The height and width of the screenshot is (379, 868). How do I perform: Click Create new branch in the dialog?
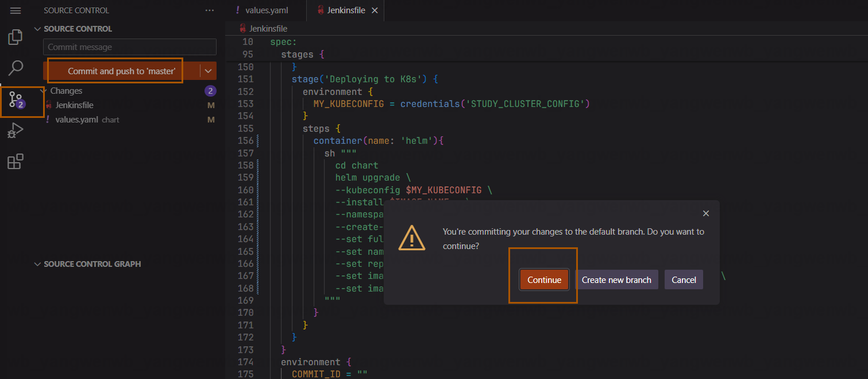(616, 280)
